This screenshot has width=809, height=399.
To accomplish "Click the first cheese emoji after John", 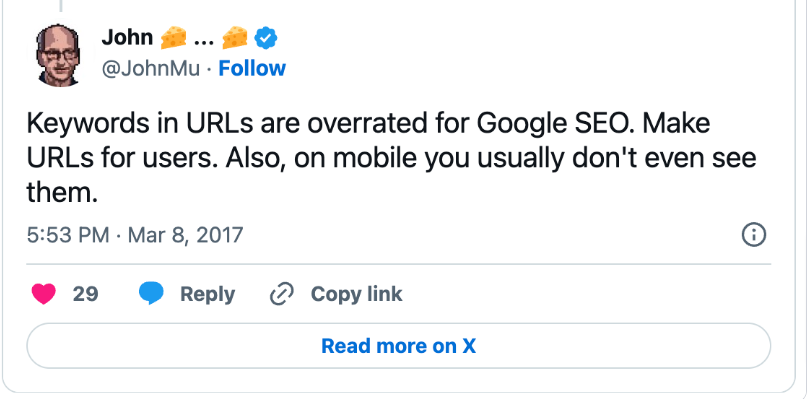I will click(173, 38).
